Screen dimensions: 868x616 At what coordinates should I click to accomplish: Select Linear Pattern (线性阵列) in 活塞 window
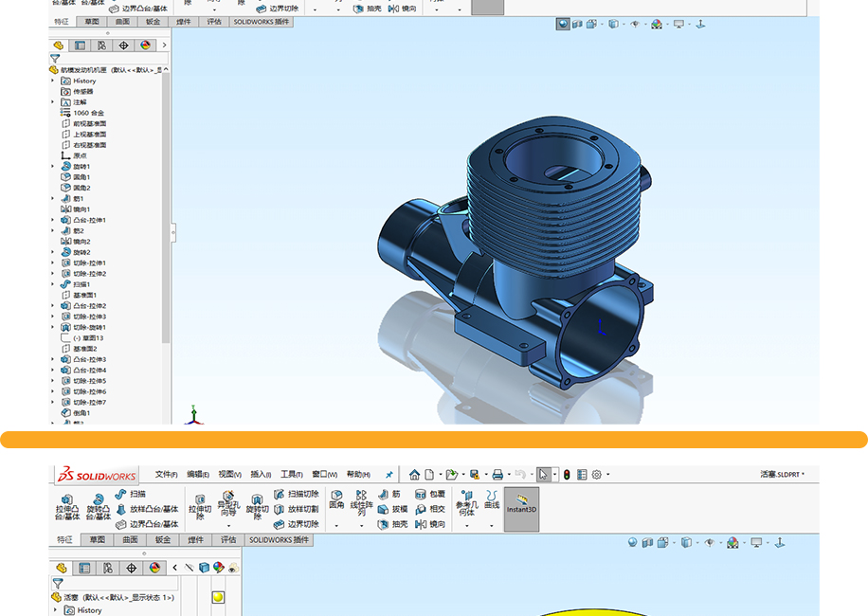(x=361, y=502)
